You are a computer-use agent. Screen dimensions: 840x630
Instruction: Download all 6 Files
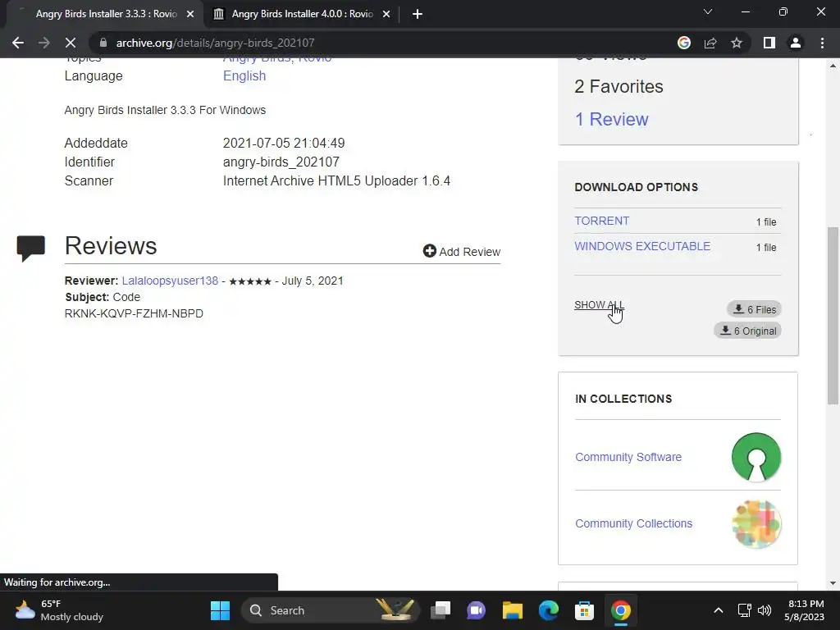click(x=755, y=309)
